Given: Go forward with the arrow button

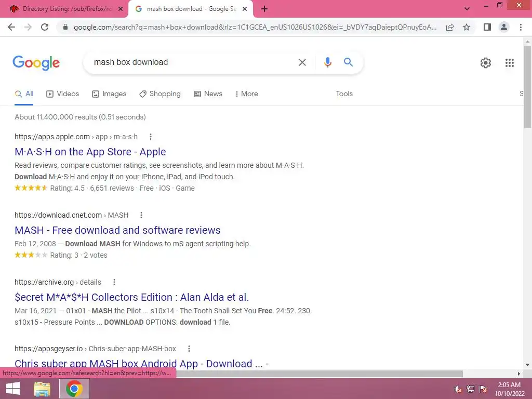Looking at the screenshot, I should point(28,27).
